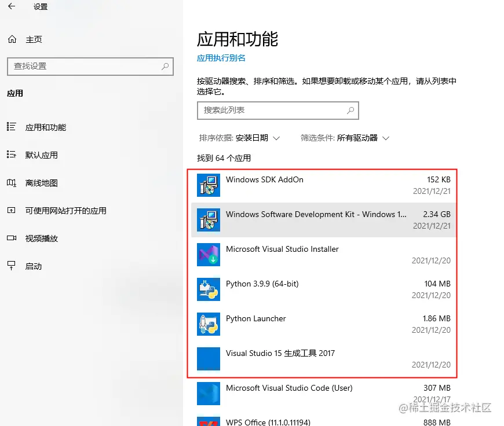Click the Python Launcher rocket icon

209,324
